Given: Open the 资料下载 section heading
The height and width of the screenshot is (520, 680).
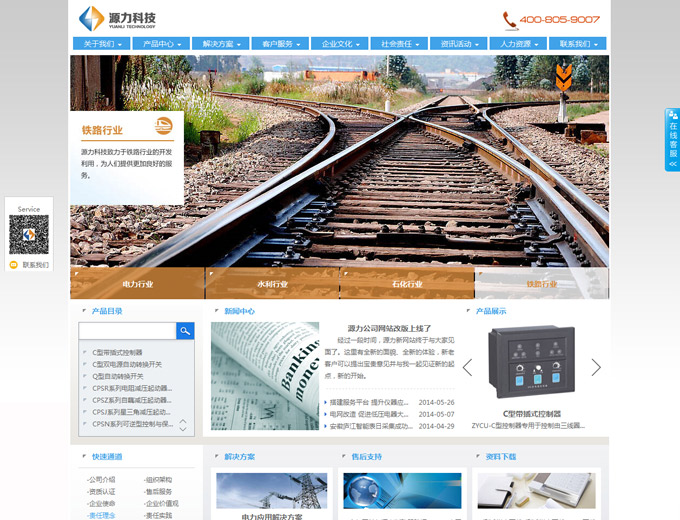Looking at the screenshot, I should pyautogui.click(x=501, y=457).
